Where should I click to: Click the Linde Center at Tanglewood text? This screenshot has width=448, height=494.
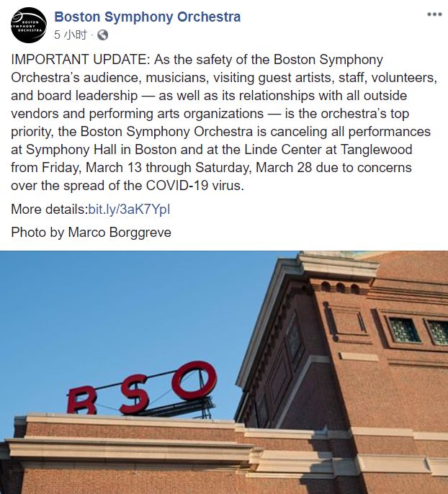328,150
